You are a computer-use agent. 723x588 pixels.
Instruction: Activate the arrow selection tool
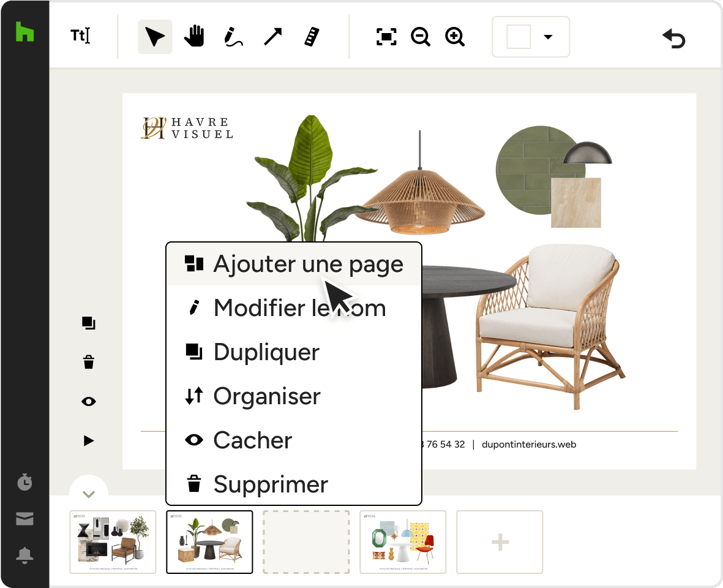155,37
